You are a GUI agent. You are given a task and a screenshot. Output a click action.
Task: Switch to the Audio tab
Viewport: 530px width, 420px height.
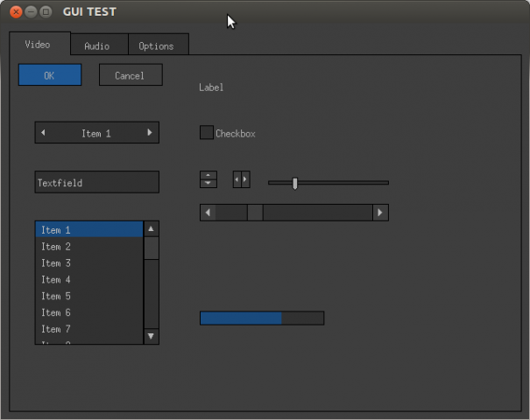click(96, 45)
